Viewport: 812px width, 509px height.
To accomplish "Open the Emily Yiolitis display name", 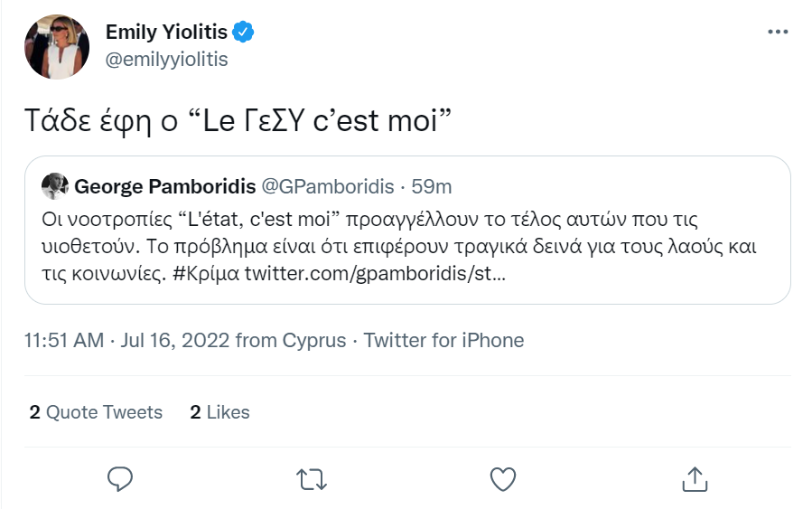I will pos(166,33).
